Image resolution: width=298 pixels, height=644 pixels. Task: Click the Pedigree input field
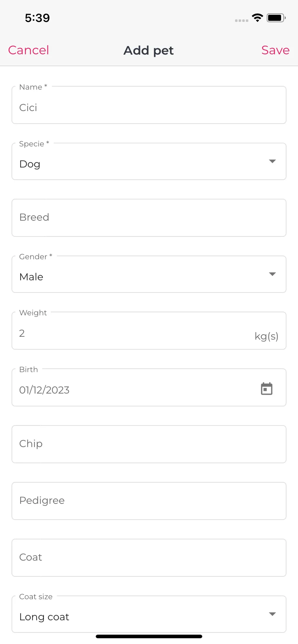[x=149, y=501]
